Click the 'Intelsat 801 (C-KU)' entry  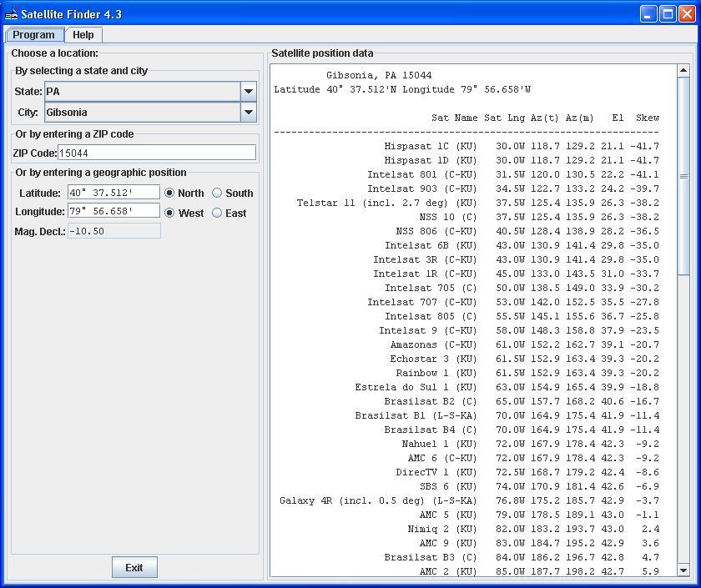coord(422,174)
